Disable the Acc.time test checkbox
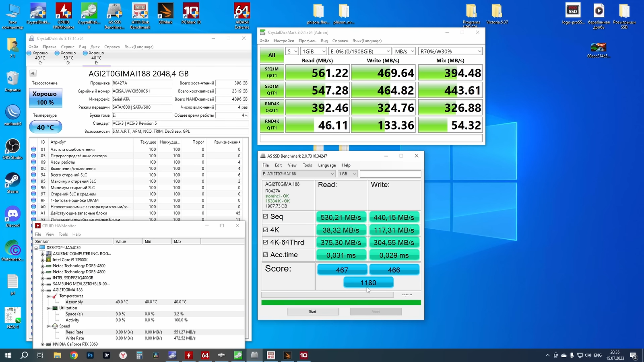The height and width of the screenshot is (362, 644). [266, 255]
